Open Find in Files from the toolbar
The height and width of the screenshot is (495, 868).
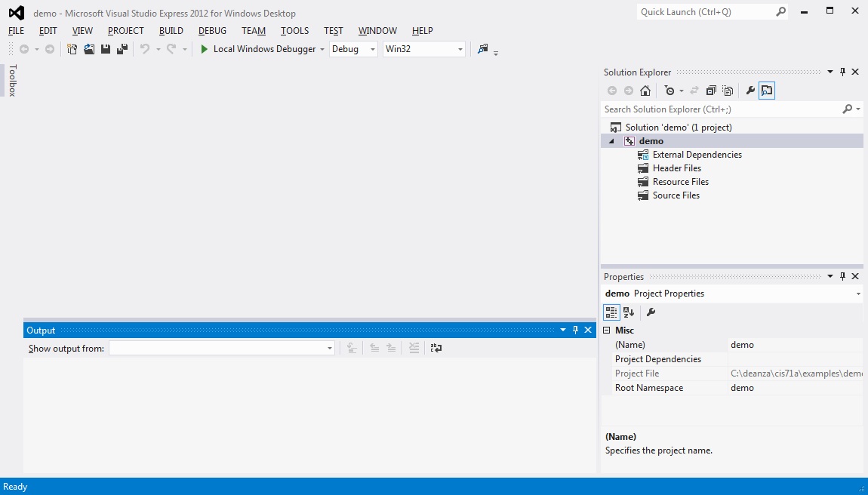[483, 49]
